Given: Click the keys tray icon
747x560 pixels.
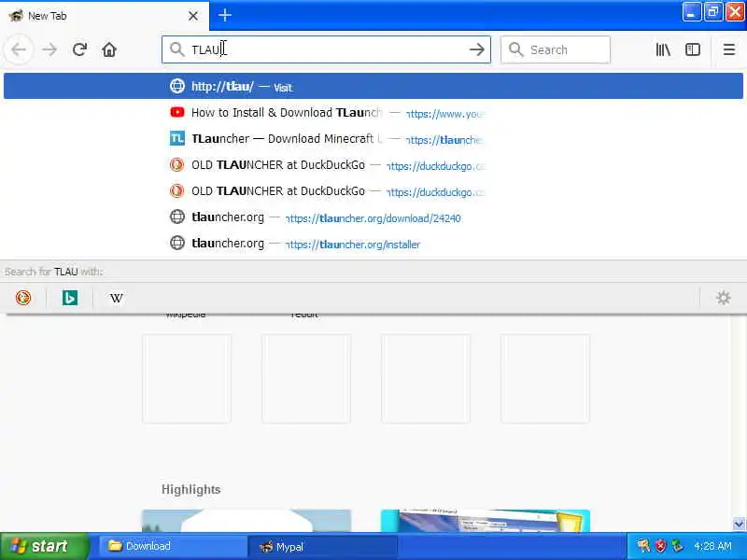Looking at the screenshot, I should (643, 546).
